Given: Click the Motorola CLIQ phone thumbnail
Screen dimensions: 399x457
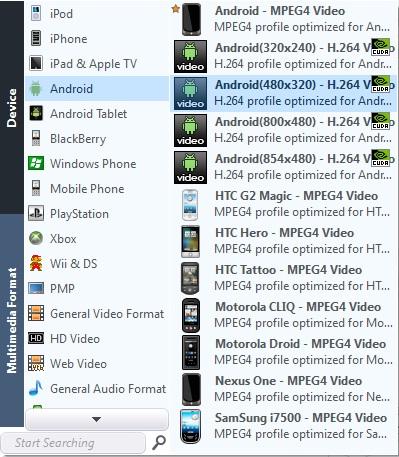Looking at the screenshot, I should tap(191, 315).
